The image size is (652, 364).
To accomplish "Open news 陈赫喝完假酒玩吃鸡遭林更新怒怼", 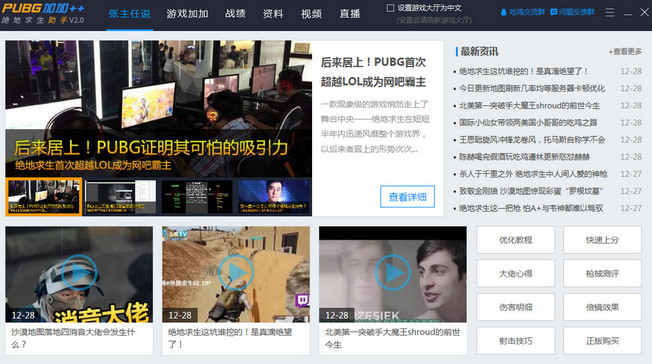I will [x=524, y=157].
